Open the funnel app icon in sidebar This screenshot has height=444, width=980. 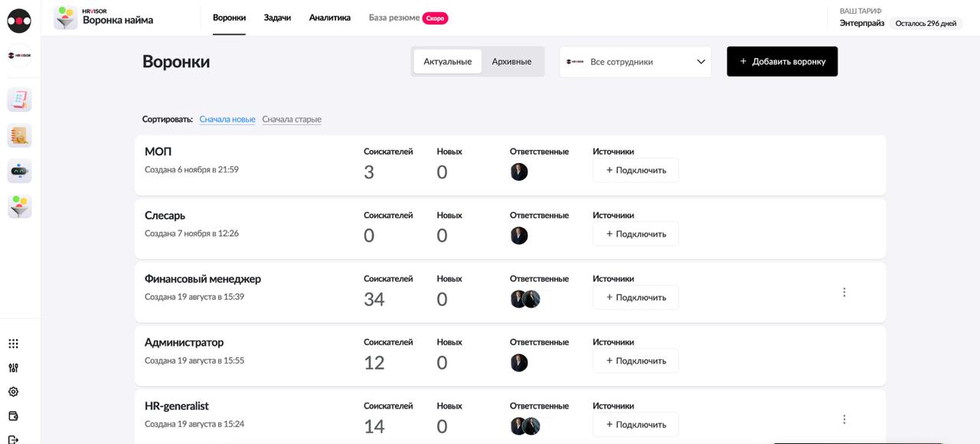(x=20, y=206)
